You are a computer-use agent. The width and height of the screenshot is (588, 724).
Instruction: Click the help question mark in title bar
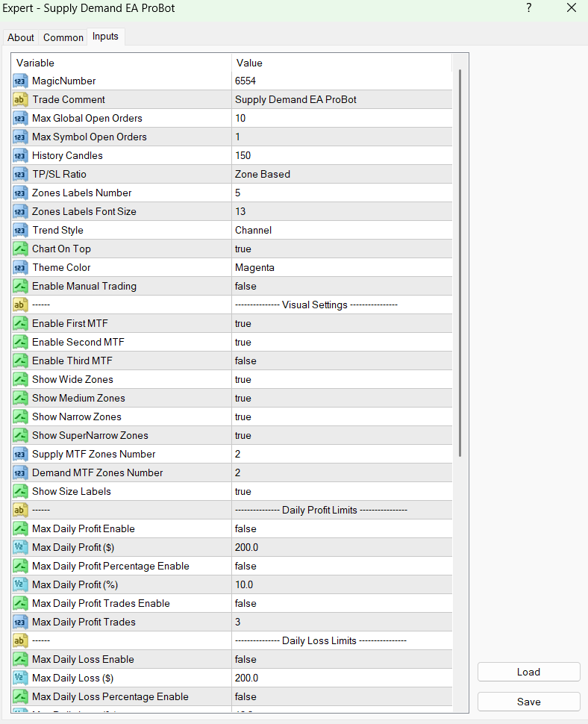[x=529, y=8]
